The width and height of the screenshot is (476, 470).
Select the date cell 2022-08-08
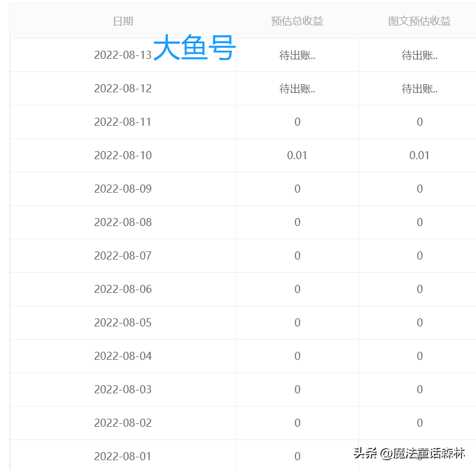pyautogui.click(x=123, y=222)
